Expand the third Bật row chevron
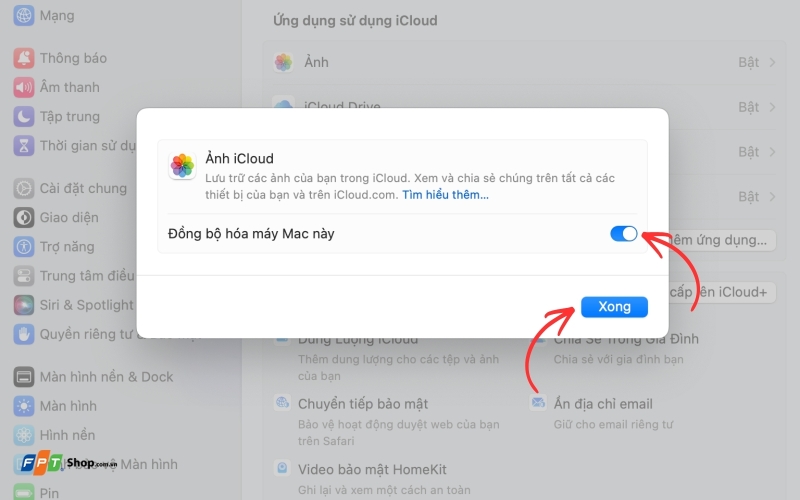 coord(772,152)
